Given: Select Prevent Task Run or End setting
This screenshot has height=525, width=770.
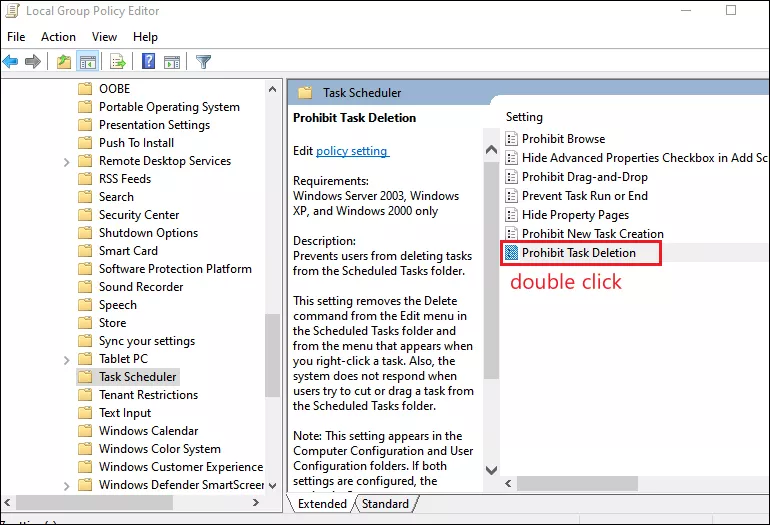Looking at the screenshot, I should pyautogui.click(x=585, y=196).
